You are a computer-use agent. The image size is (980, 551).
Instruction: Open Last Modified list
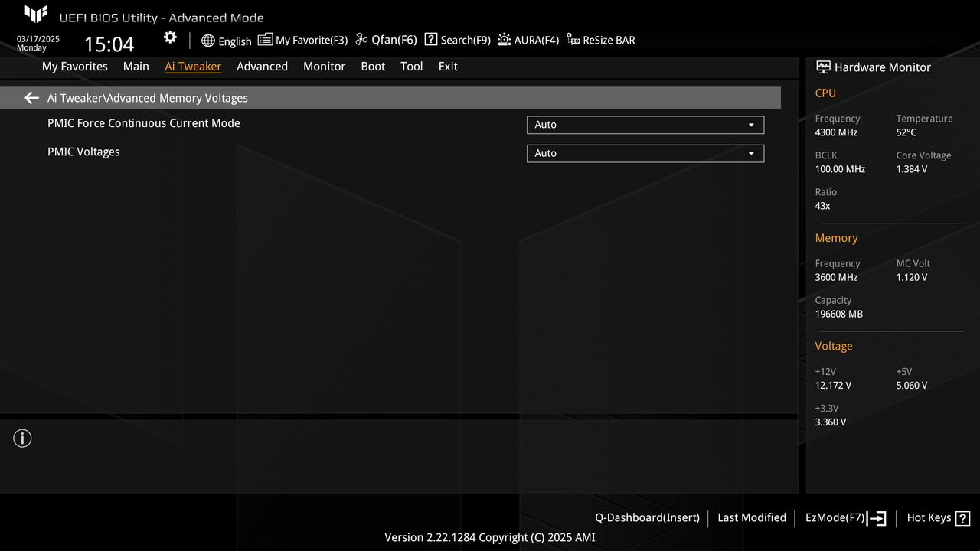click(752, 518)
